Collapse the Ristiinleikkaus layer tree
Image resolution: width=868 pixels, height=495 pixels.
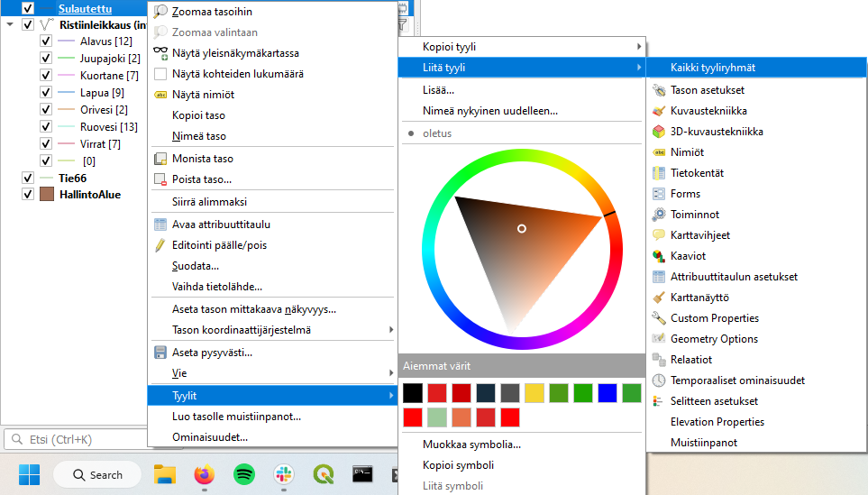point(10,25)
